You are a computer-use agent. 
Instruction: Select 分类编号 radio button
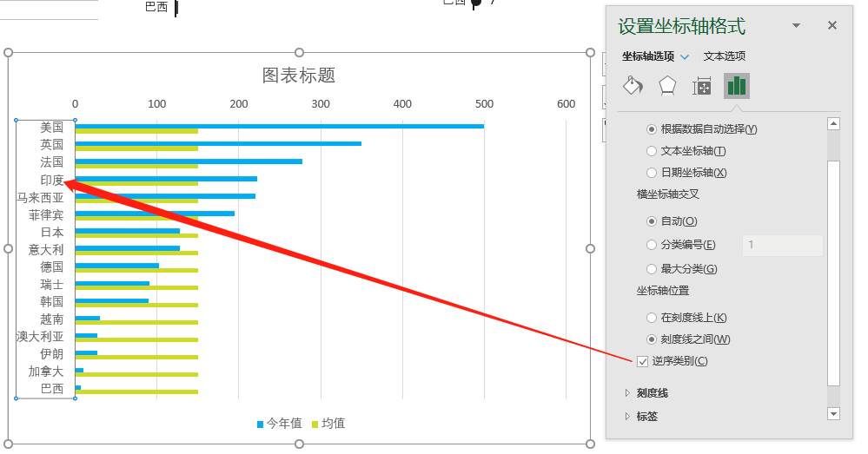[x=652, y=245]
